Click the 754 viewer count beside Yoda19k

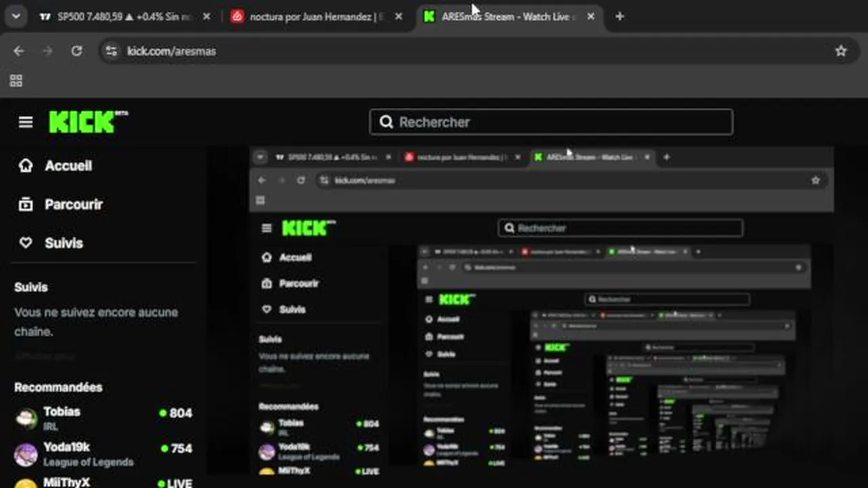(x=176, y=448)
